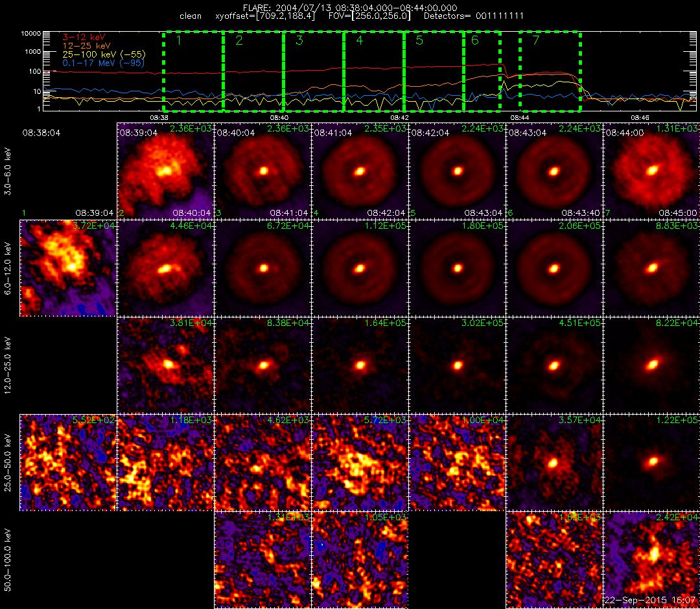Click the blue '0.1-17 MeV (-95)' legend label

[104, 63]
